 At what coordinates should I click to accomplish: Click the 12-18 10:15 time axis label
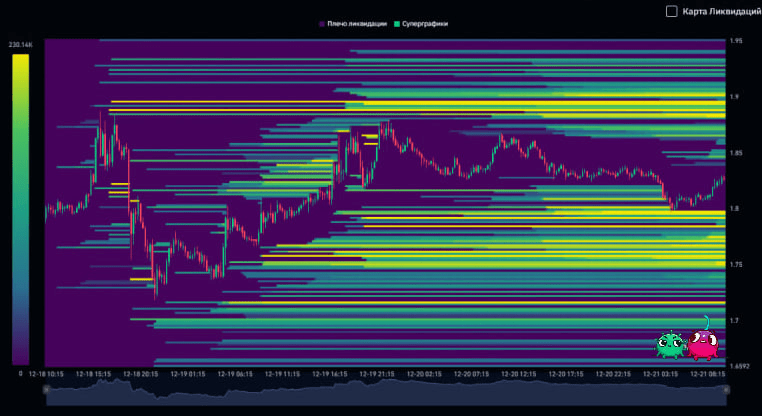coord(46,374)
